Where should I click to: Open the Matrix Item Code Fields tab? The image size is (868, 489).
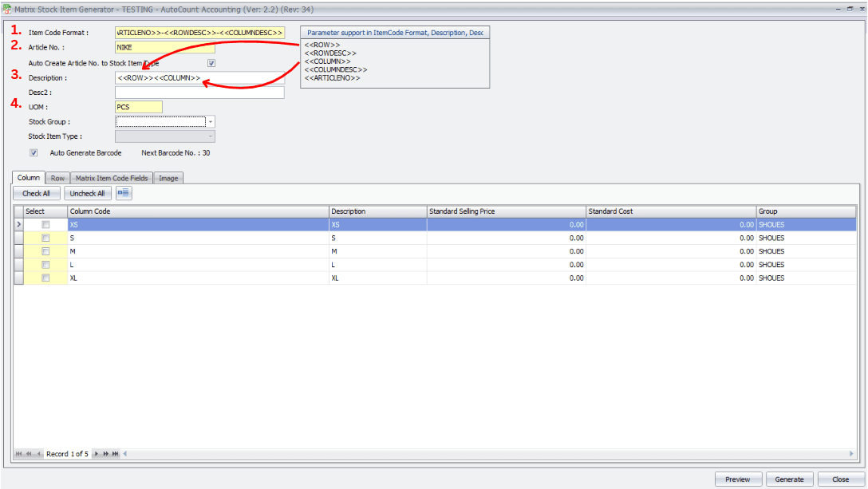112,179
